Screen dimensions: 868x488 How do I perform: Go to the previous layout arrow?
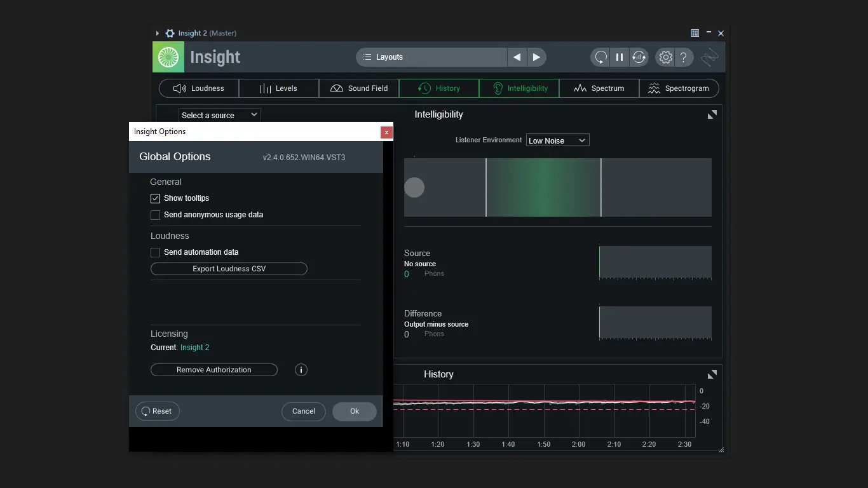click(517, 57)
